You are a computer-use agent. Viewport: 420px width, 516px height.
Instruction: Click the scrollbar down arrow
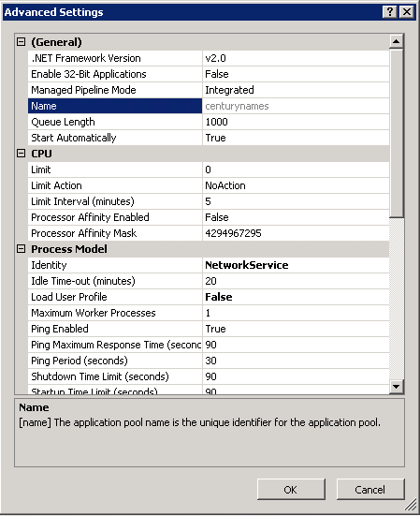(397, 387)
